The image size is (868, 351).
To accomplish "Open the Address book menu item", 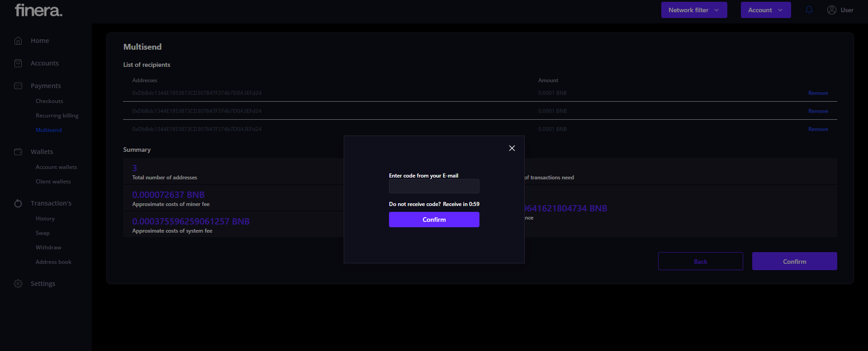I will coord(53,262).
